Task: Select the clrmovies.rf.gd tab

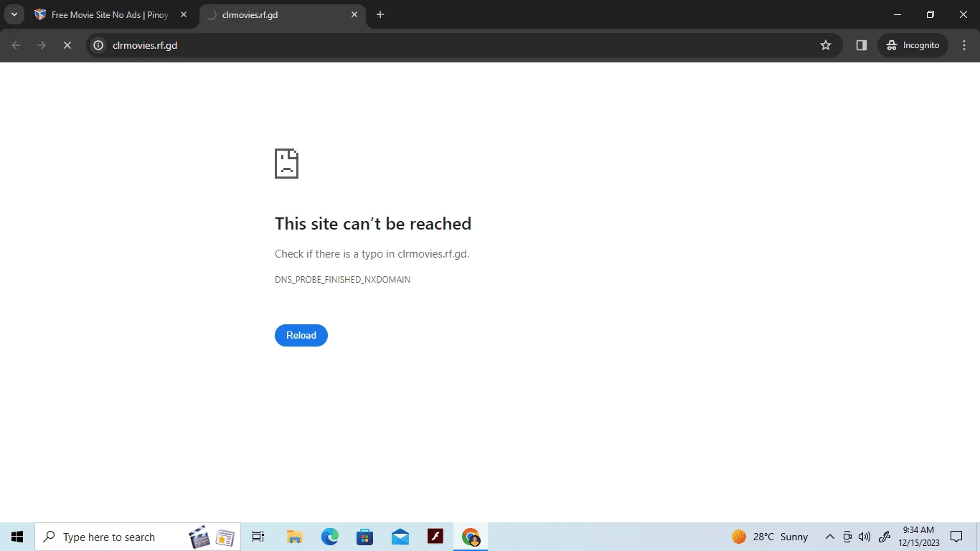Action: click(x=281, y=14)
